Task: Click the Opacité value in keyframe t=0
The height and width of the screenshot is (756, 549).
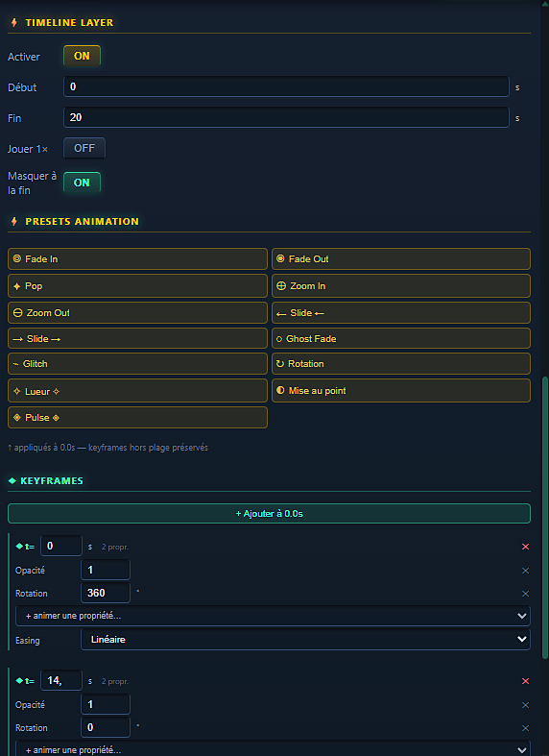Action: (x=106, y=570)
